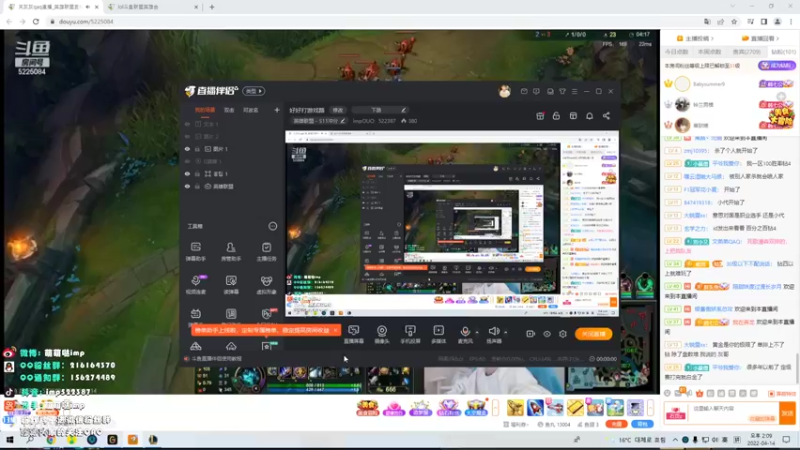Click the record video icon near start button
The image size is (800, 450).
[x=530, y=334]
